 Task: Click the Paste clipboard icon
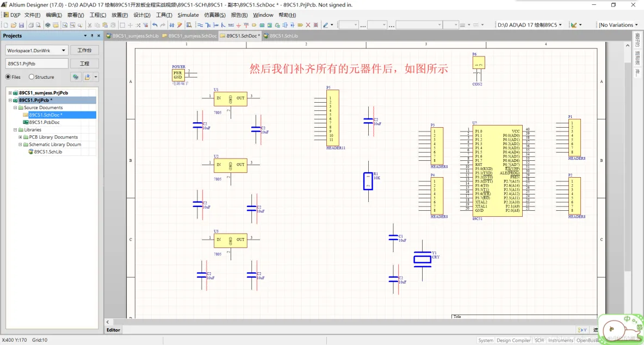point(105,25)
